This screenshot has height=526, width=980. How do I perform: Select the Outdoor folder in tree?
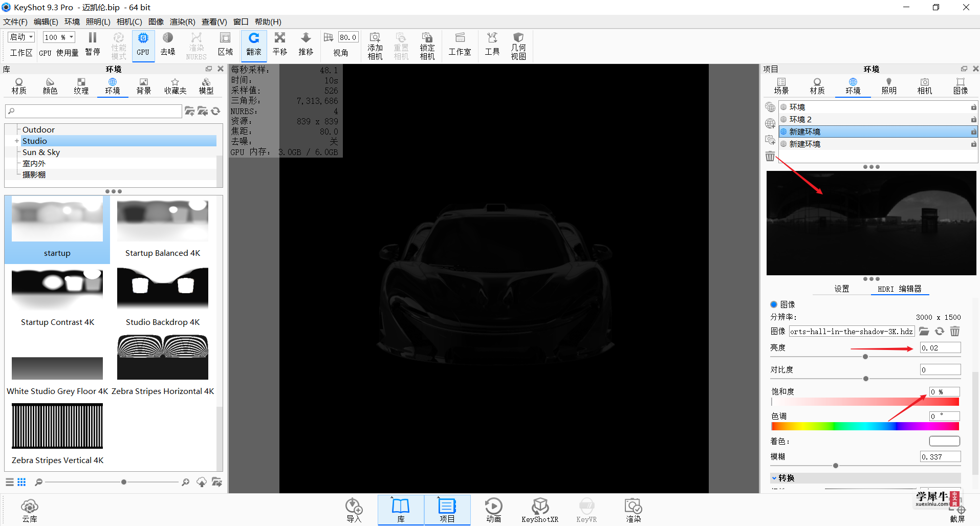pos(38,130)
